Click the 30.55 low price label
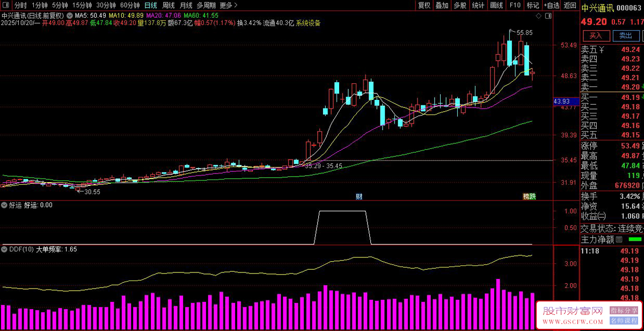Viewport: 644px width, 331px height. pyautogui.click(x=92, y=191)
